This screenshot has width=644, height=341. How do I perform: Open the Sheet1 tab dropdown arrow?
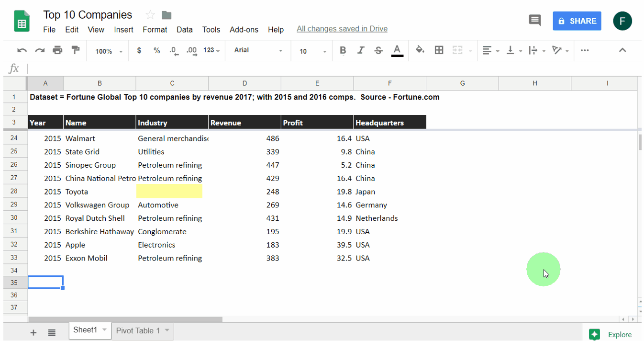[x=105, y=330]
